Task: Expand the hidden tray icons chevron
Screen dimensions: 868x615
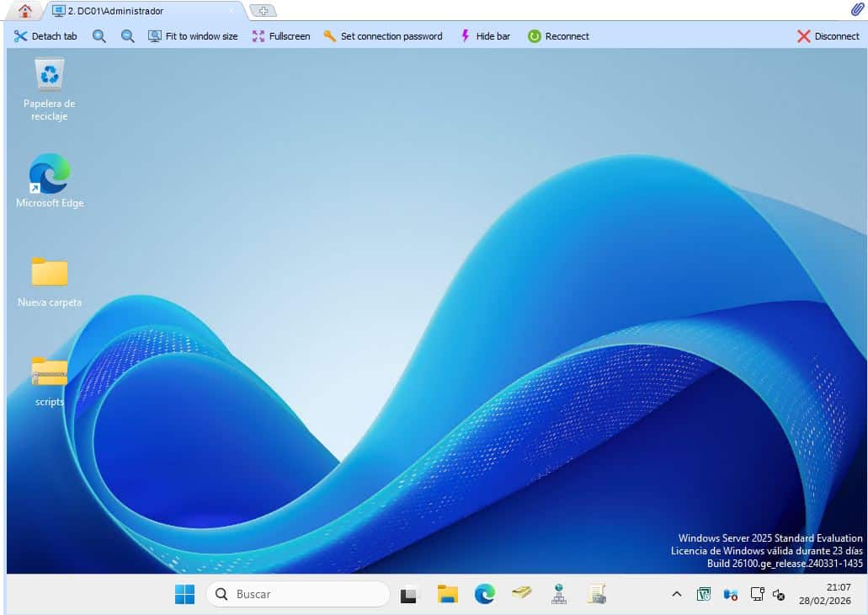Action: coord(676,595)
